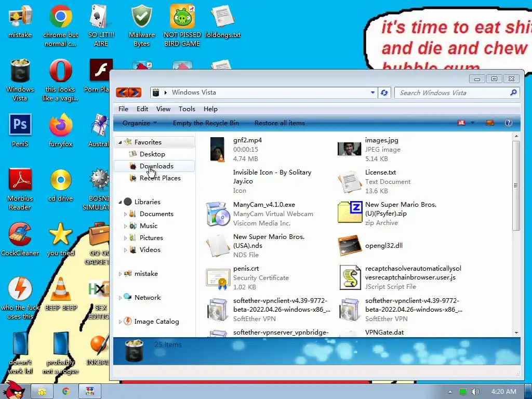Open the Edit menu
This screenshot has width=532, height=399.
tap(142, 109)
